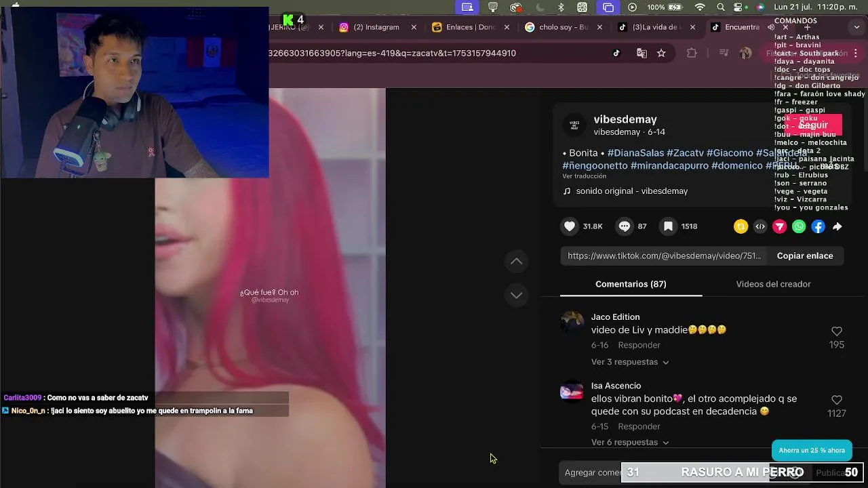Open Bluetooth menu in the menu bar
Screen dimensions: 868x488
(561, 7)
